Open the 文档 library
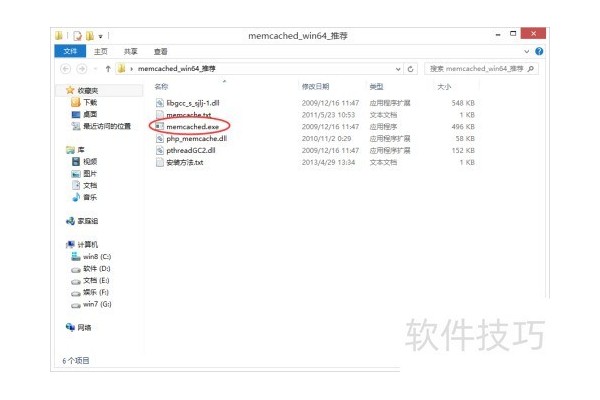 coord(90,185)
